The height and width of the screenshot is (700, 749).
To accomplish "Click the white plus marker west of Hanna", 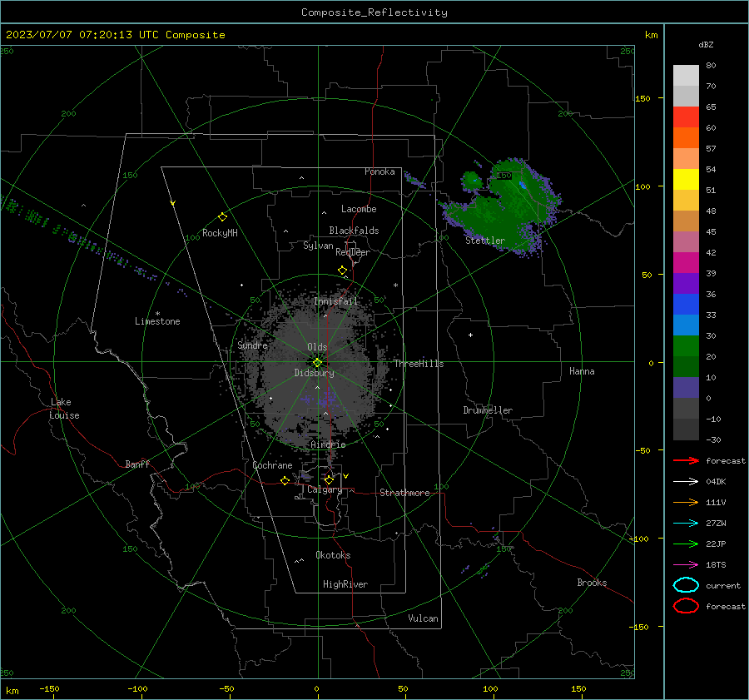I will point(470,335).
